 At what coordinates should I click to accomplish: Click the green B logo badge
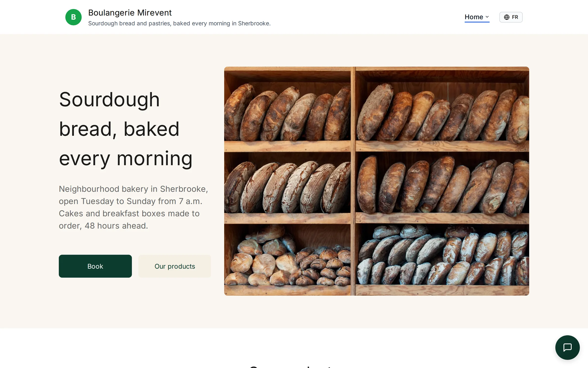[x=73, y=17]
